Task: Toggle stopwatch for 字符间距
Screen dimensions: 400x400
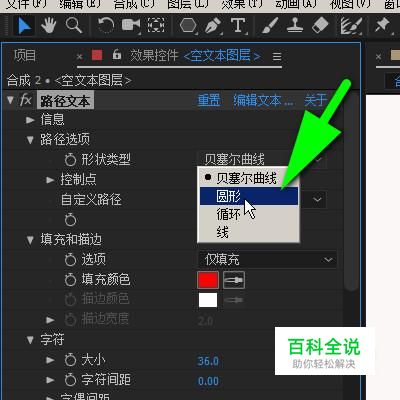Action: (x=70, y=380)
